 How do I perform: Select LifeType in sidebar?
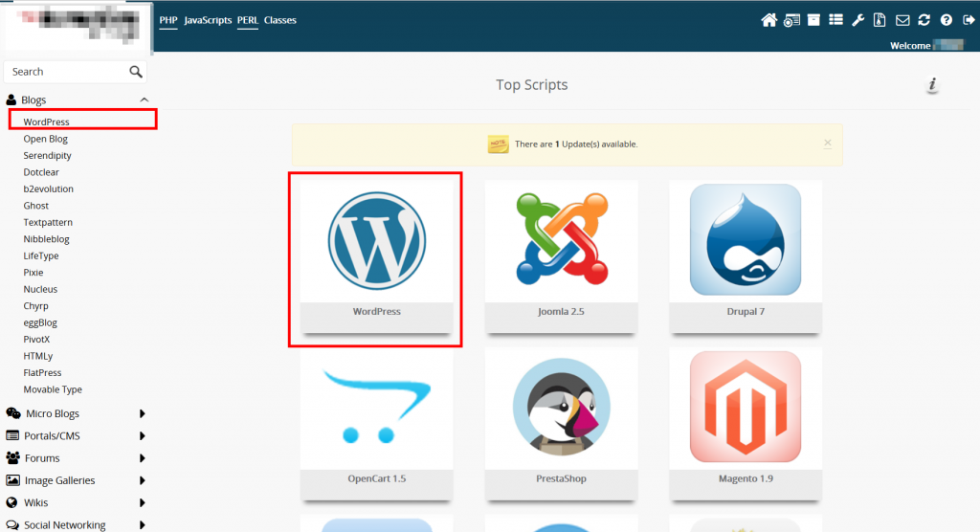(40, 255)
